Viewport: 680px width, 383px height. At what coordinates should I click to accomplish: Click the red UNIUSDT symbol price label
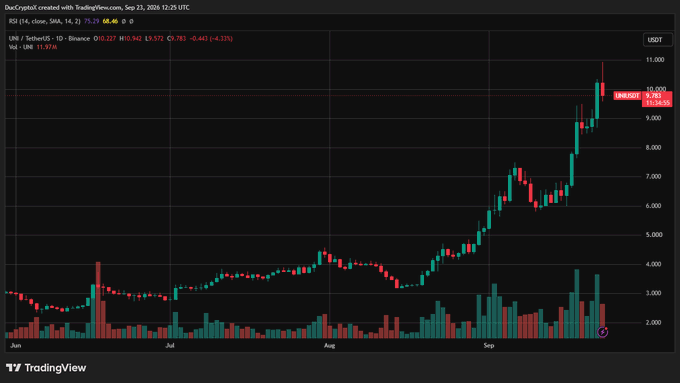(x=627, y=95)
